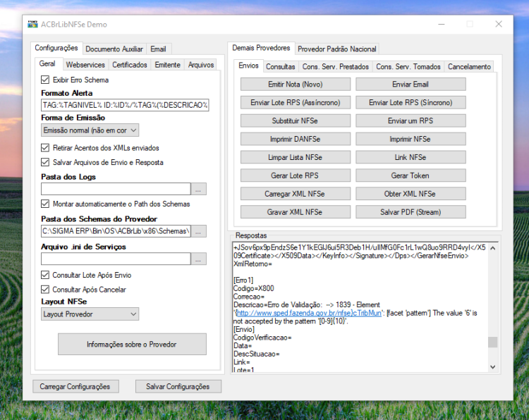Viewport: 529px width, 420px height.
Task: Click the Formato Alerta input field
Action: point(125,105)
